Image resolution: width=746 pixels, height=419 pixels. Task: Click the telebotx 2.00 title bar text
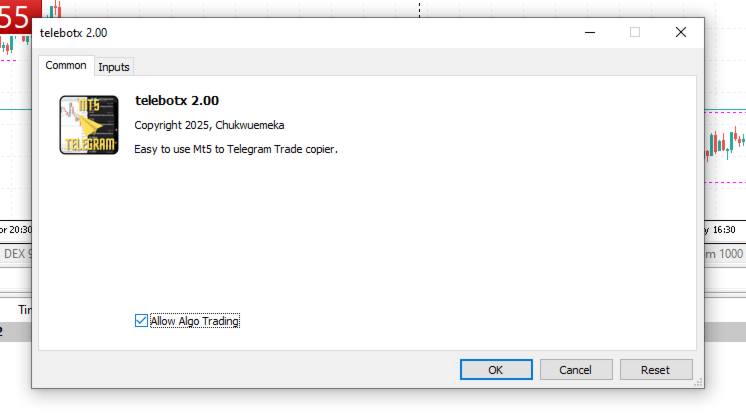click(74, 33)
